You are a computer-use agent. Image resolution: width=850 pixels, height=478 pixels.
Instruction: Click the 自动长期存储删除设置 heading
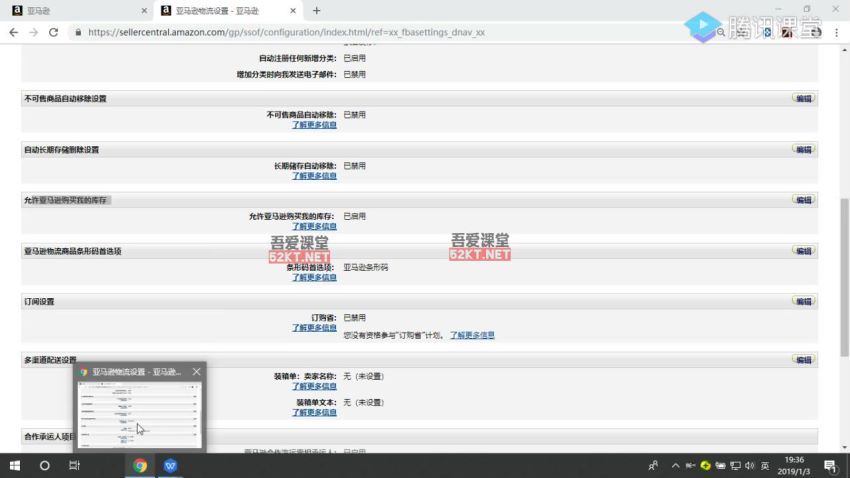[x=61, y=150]
